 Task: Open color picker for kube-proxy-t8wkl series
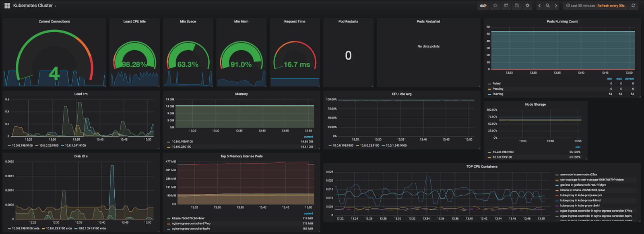point(557,205)
